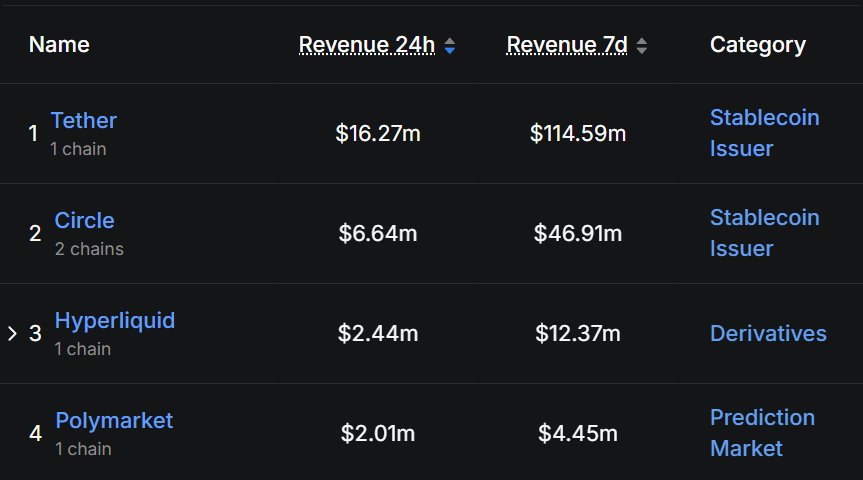Open the Hyperliquid protocol link

tap(114, 321)
